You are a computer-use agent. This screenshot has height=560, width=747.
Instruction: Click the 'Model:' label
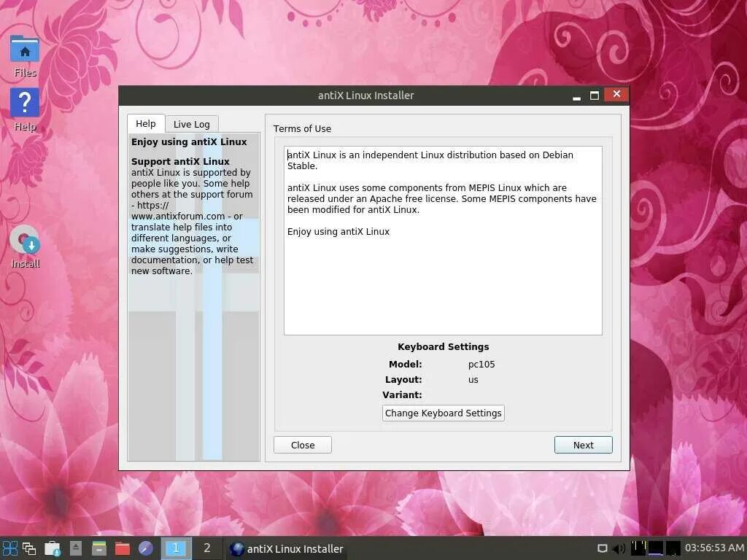[406, 365]
